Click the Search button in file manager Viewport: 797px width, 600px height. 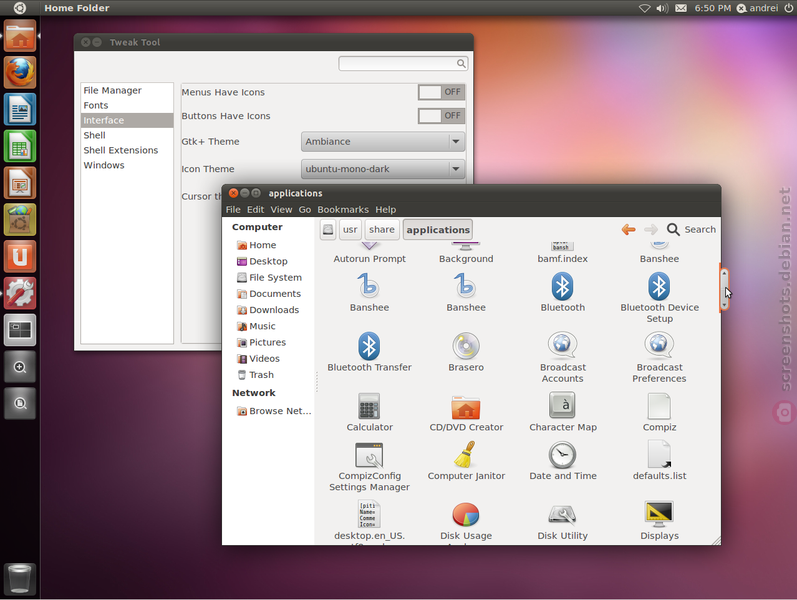[691, 229]
